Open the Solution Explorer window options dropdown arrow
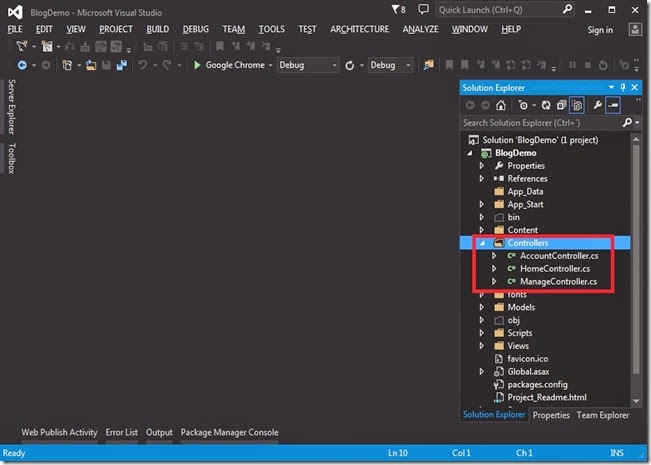Screen dimensions: 651x465 (611, 87)
